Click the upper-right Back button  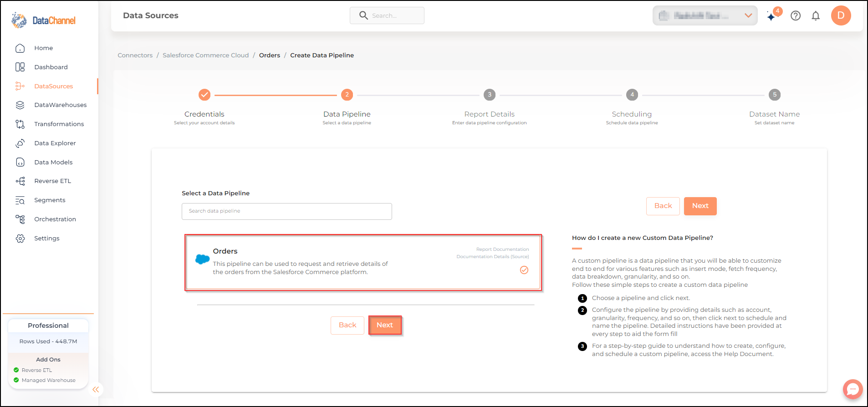tap(663, 206)
